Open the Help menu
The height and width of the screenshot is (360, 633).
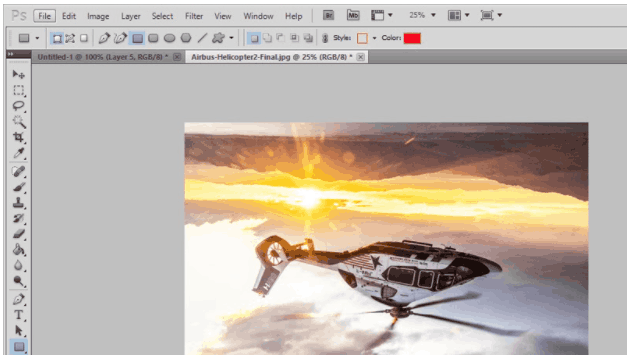point(293,16)
